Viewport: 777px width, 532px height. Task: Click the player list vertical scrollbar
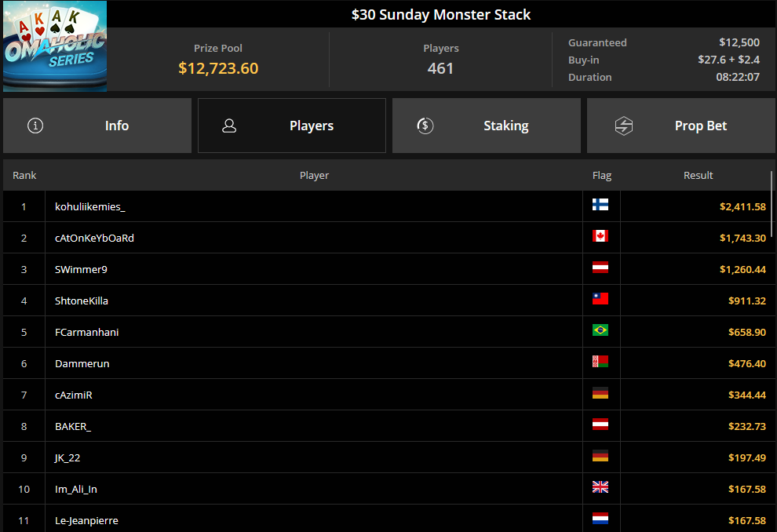click(771, 204)
